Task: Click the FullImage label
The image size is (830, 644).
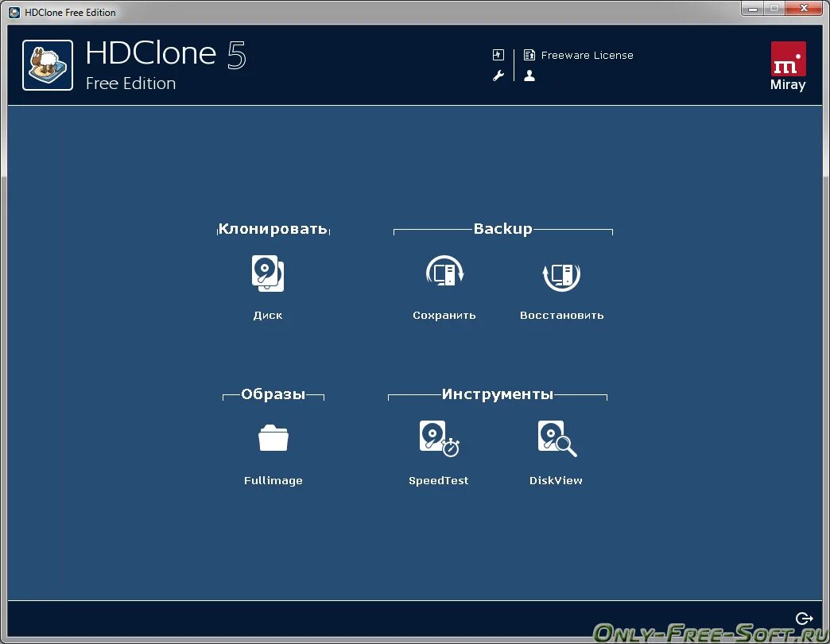Action: [x=273, y=480]
